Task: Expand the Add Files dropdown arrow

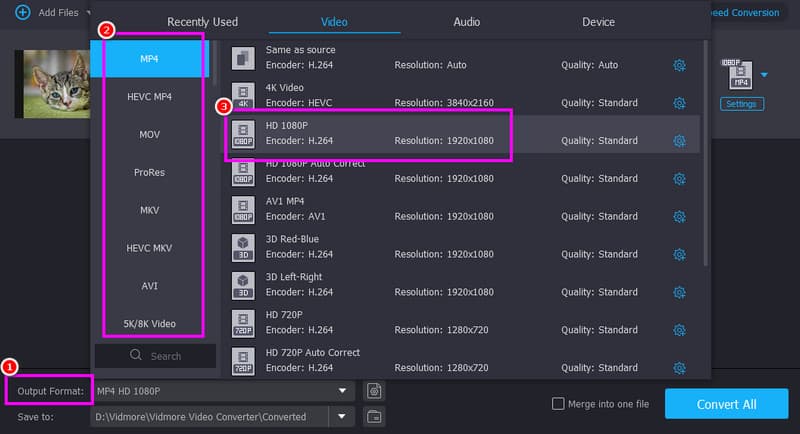Action: click(x=88, y=13)
